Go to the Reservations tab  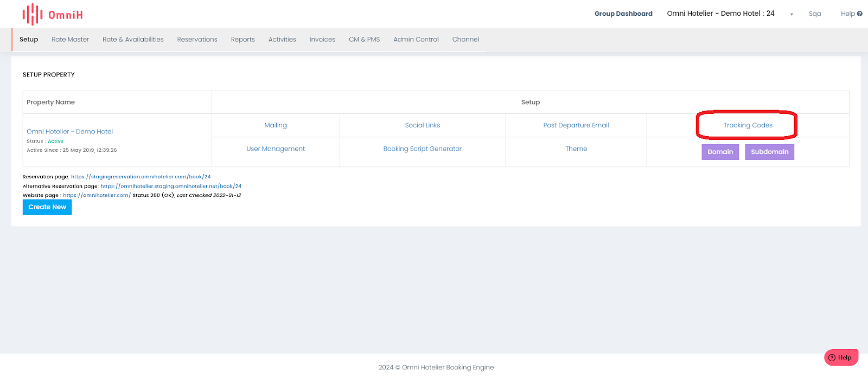tap(197, 40)
